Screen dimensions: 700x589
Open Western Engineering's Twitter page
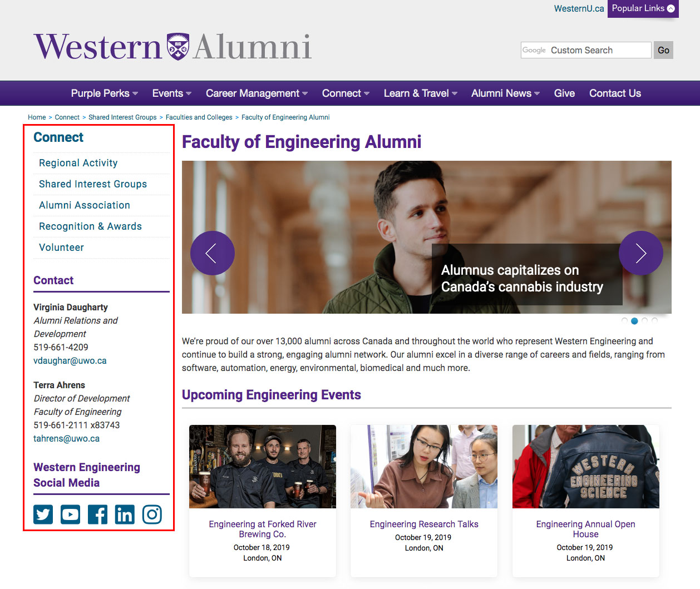(x=43, y=514)
